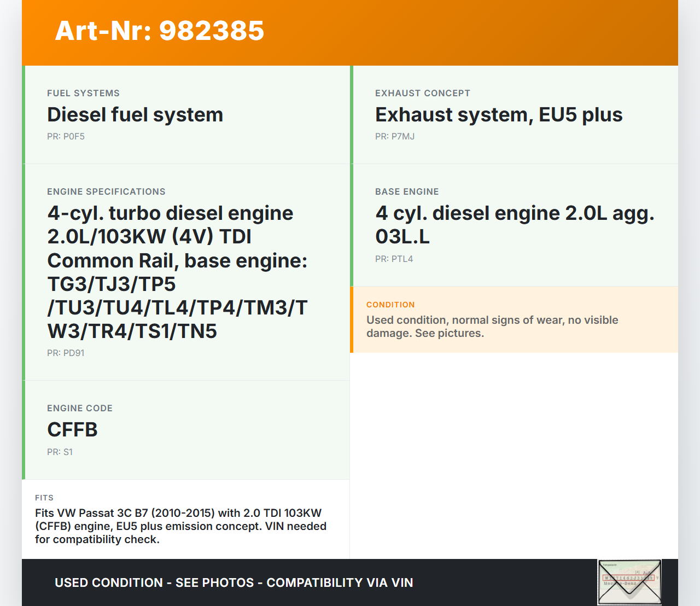
Task: Click the PR: P7MJ code
Action: click(395, 137)
